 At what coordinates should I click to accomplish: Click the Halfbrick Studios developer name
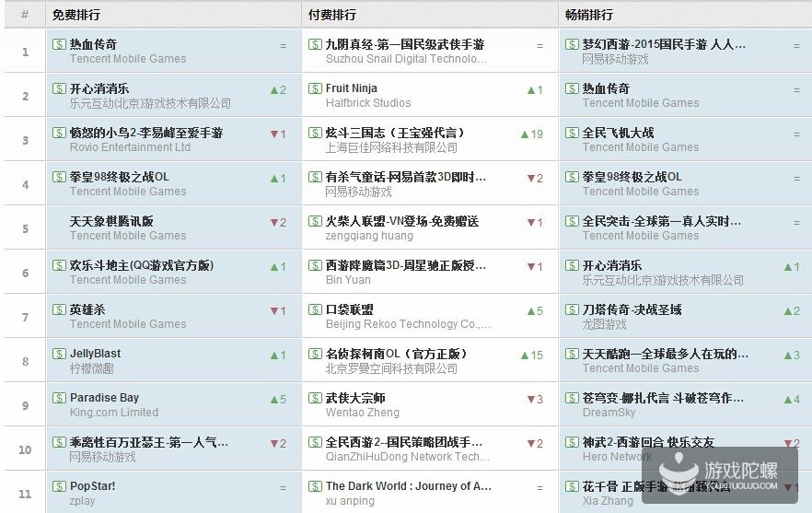click(x=367, y=103)
